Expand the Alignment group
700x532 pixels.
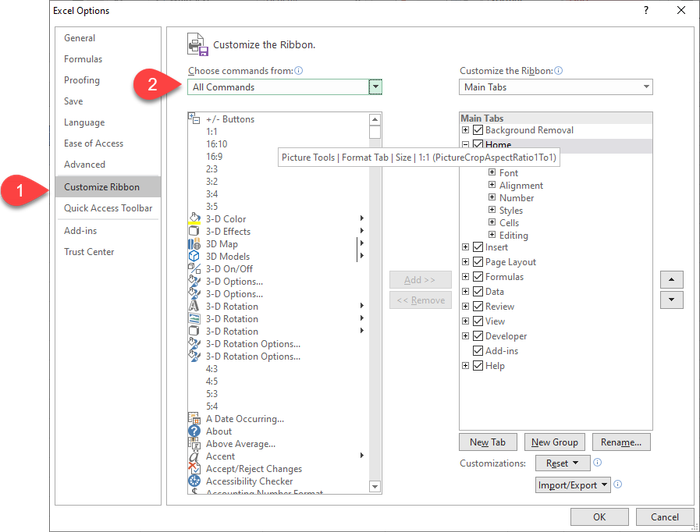pos(492,185)
